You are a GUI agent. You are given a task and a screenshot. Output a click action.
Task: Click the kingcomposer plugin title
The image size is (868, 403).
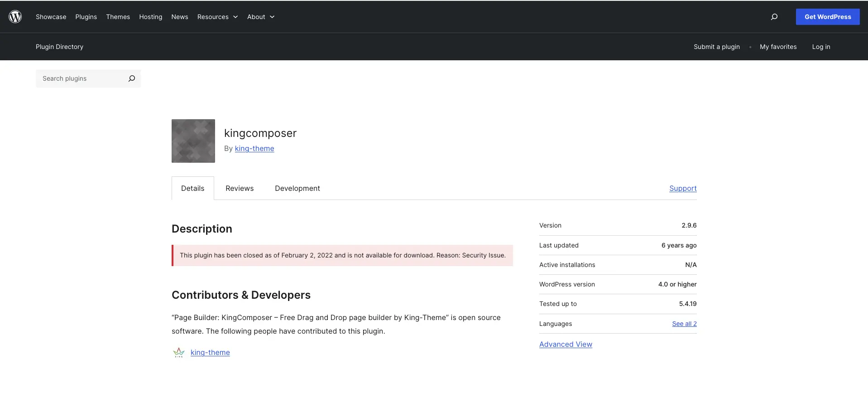point(260,133)
